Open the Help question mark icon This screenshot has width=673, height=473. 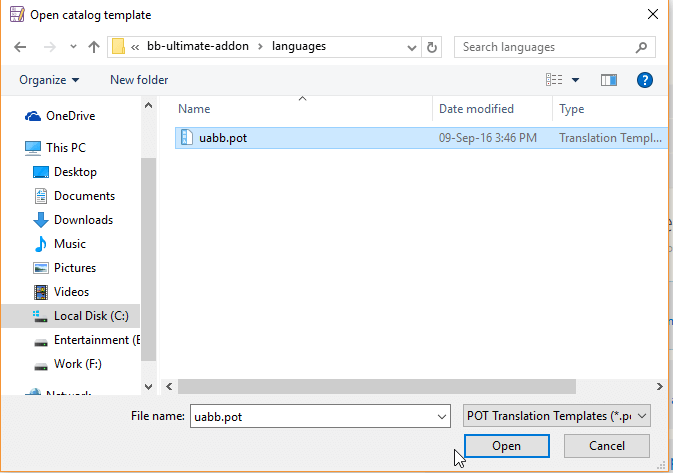(645, 80)
